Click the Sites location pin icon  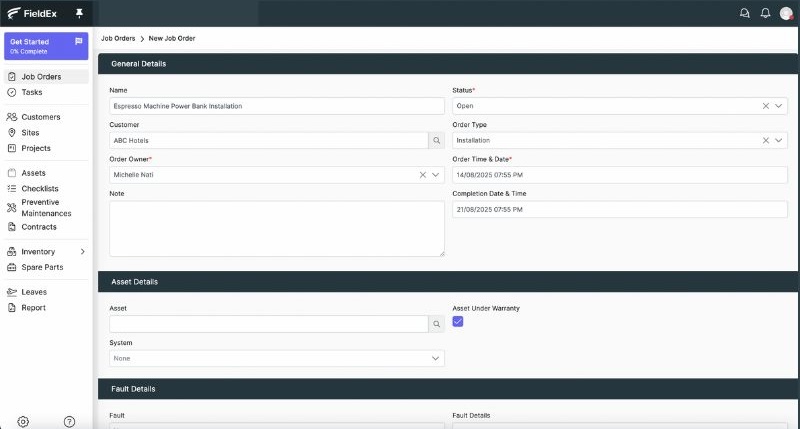tap(12, 133)
